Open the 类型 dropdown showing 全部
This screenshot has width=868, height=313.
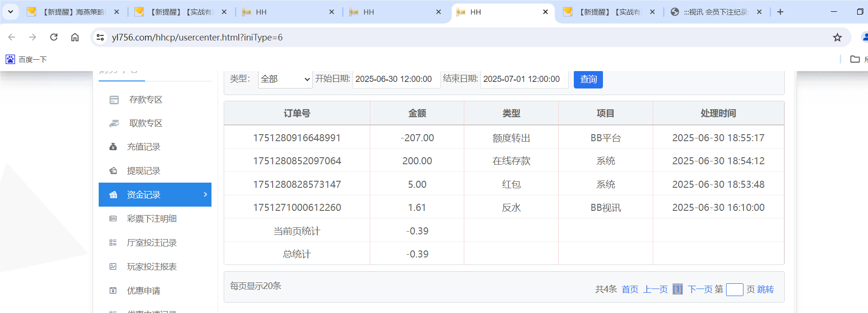pos(285,79)
